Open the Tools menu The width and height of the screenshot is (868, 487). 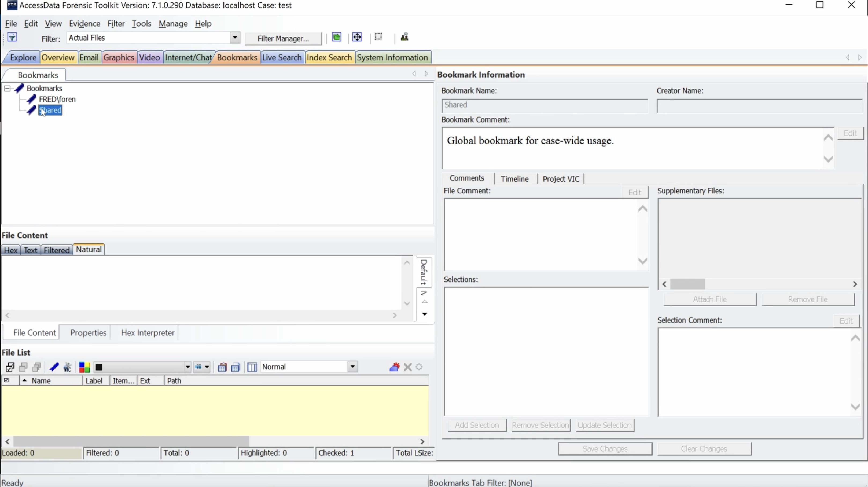[x=142, y=24]
